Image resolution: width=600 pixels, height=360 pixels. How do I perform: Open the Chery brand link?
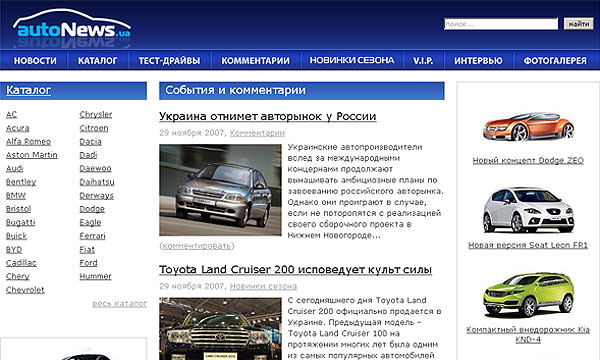pos(18,276)
